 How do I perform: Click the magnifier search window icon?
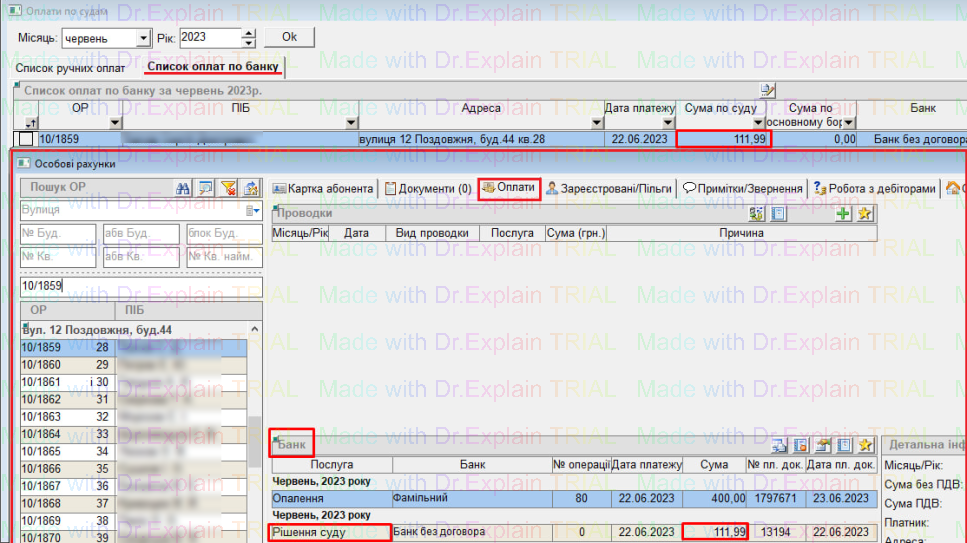[x=205, y=188]
